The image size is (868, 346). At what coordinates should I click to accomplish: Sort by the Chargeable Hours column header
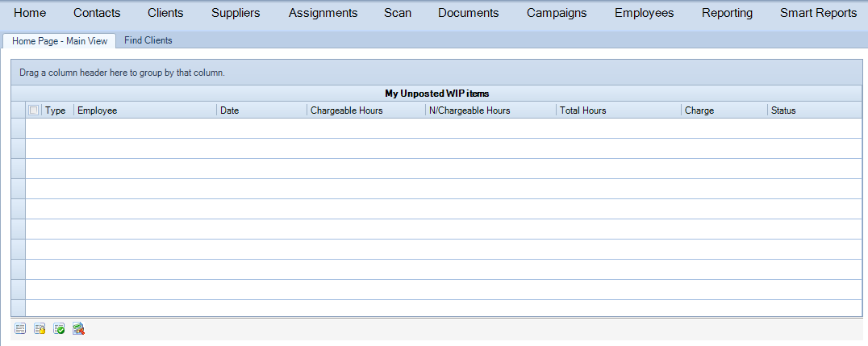tap(366, 110)
